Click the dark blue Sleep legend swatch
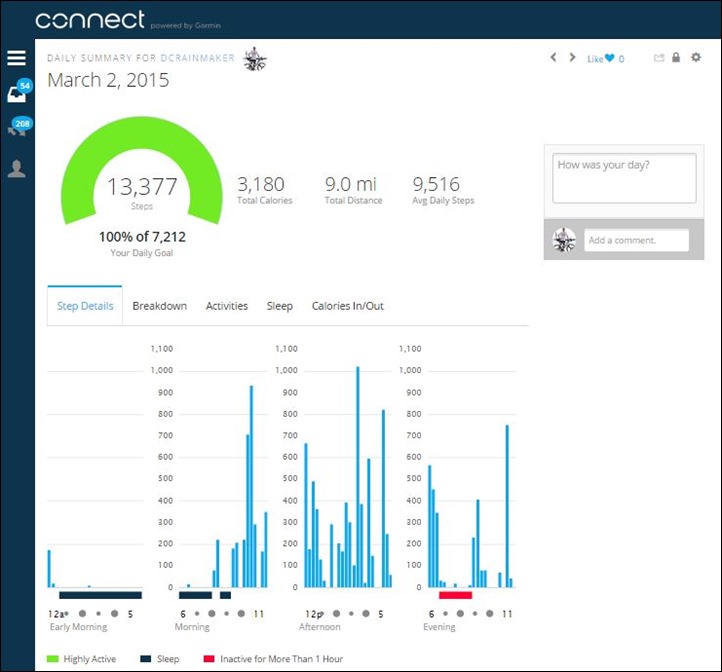722x672 pixels. point(146,659)
